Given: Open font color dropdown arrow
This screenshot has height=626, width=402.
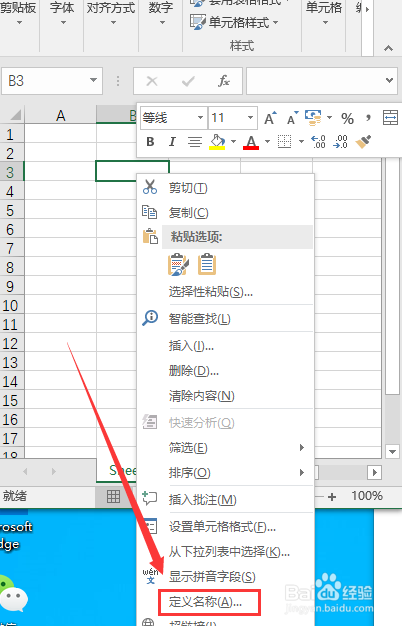Looking at the screenshot, I should click(267, 141).
